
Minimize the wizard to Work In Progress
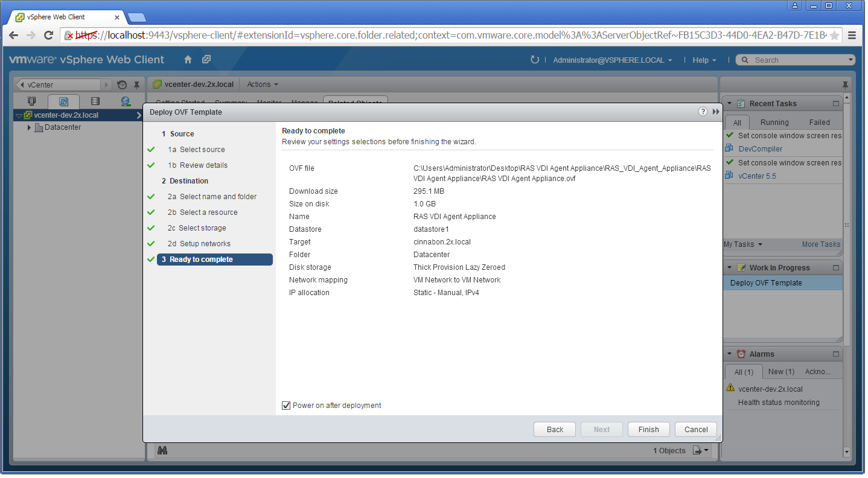(x=716, y=112)
